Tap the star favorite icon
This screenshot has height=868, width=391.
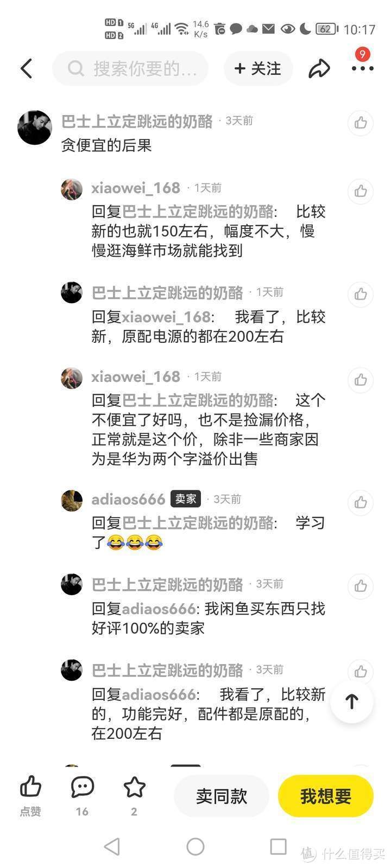pos(134,788)
